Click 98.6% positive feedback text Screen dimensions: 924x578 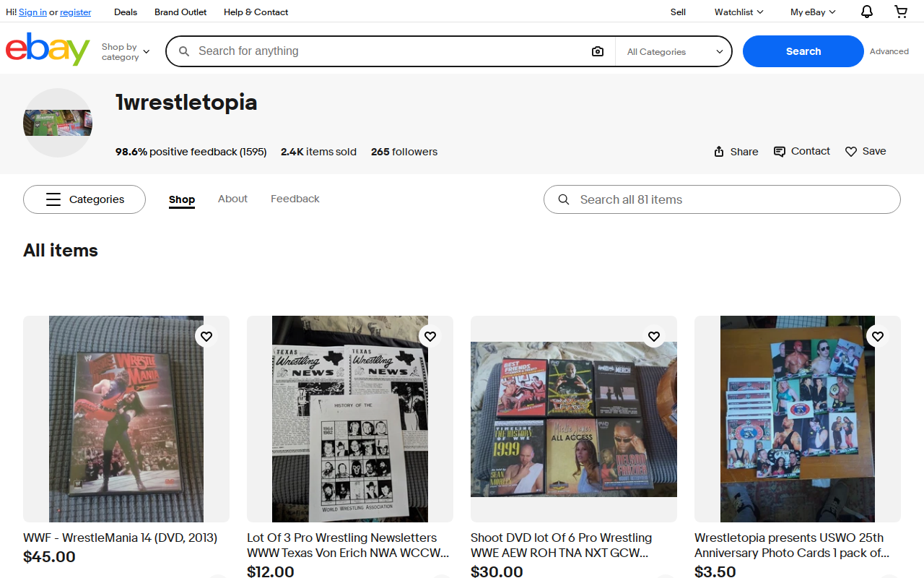(x=191, y=152)
